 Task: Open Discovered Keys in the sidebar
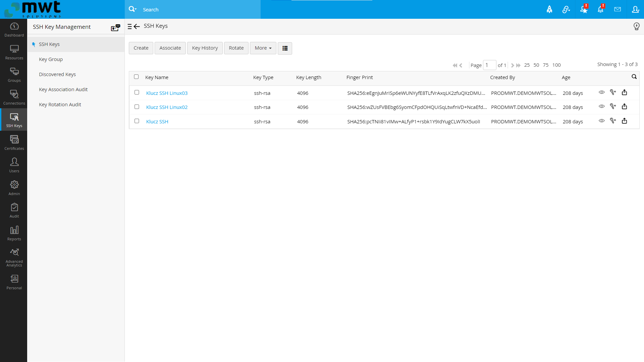click(x=57, y=74)
